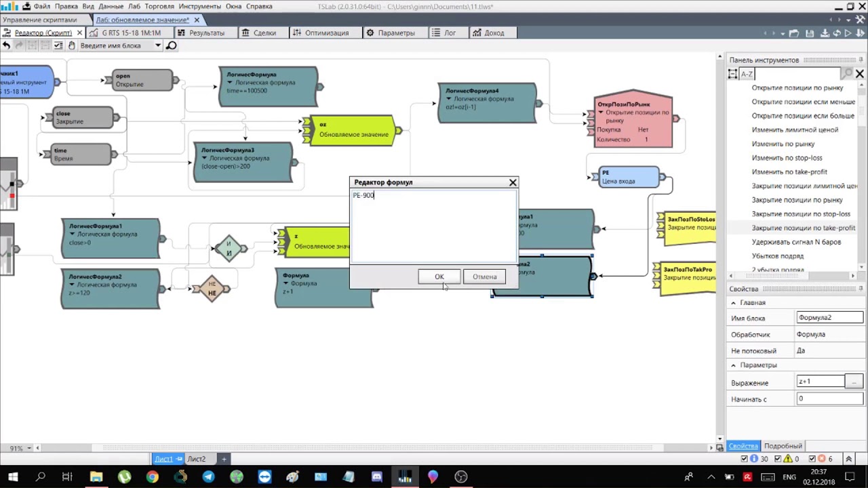
Task: Select 'Удерживать сигнал N баров' in tools list
Action: [x=796, y=242]
